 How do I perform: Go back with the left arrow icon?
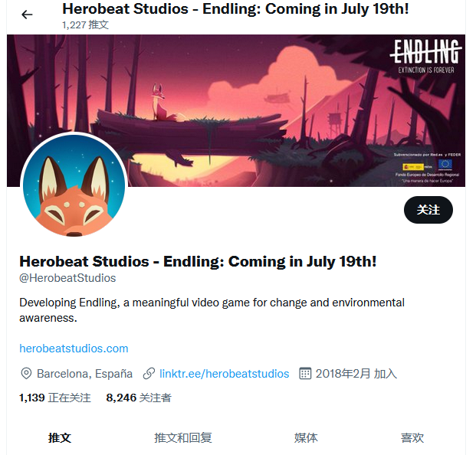point(27,15)
